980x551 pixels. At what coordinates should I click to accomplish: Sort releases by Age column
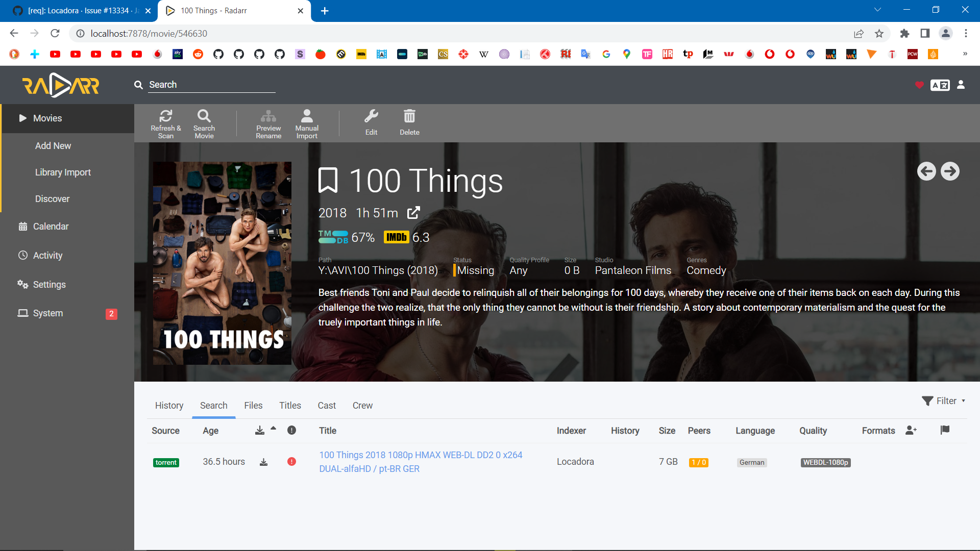[210, 431]
